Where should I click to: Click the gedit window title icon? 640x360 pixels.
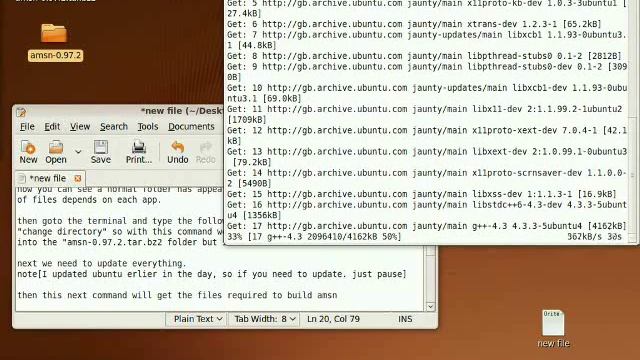[x=21, y=112]
